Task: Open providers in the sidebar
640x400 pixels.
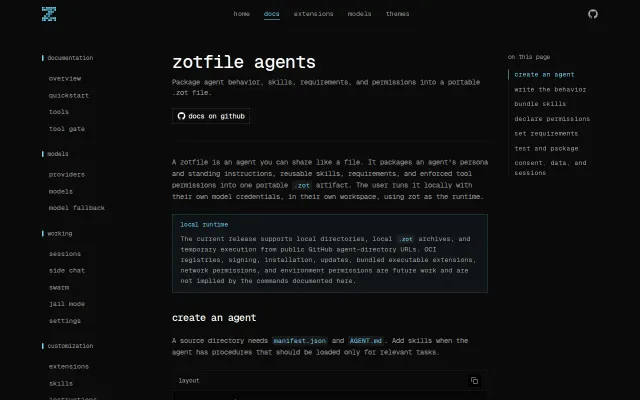Action: (67, 175)
